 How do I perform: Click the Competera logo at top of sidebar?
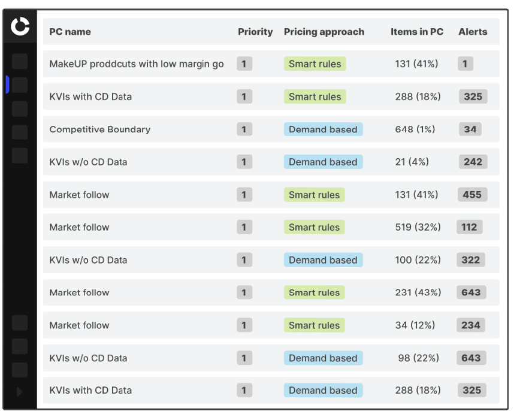coord(20,26)
